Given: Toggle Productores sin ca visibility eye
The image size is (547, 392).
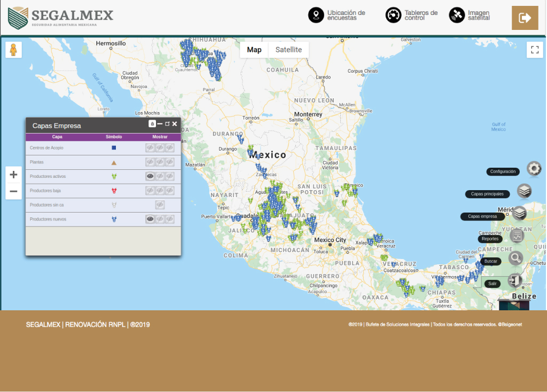Looking at the screenshot, I should [x=160, y=205].
